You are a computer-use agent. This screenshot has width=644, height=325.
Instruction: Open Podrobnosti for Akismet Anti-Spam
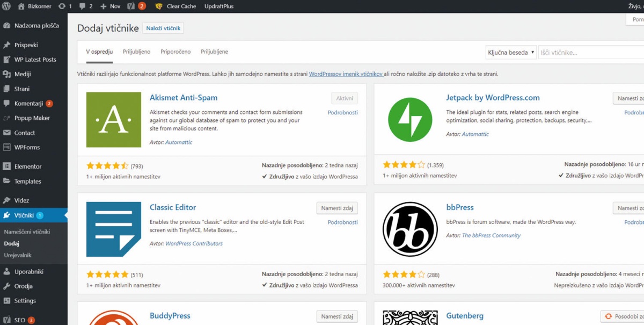pyautogui.click(x=343, y=112)
